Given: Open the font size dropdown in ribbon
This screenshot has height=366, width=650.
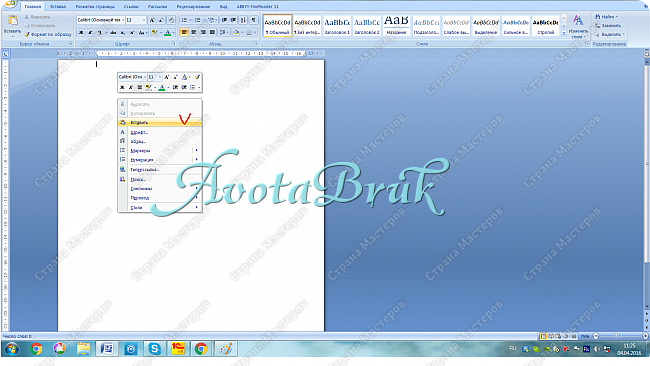Looking at the screenshot, I should [x=144, y=20].
